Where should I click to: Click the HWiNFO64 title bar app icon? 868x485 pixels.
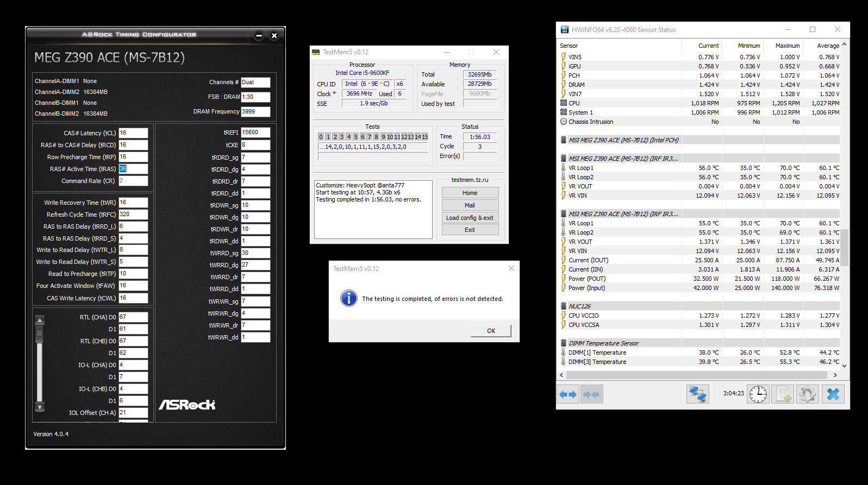pyautogui.click(x=565, y=30)
